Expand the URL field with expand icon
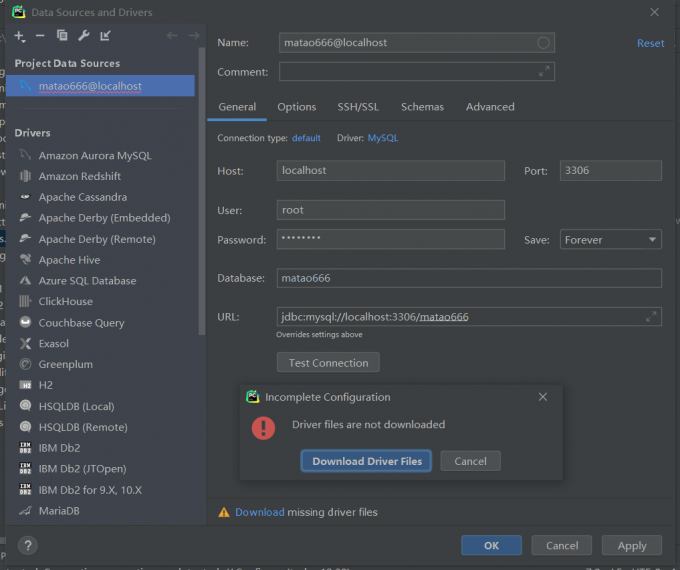Screen dimensions: 680x570 click(651, 317)
